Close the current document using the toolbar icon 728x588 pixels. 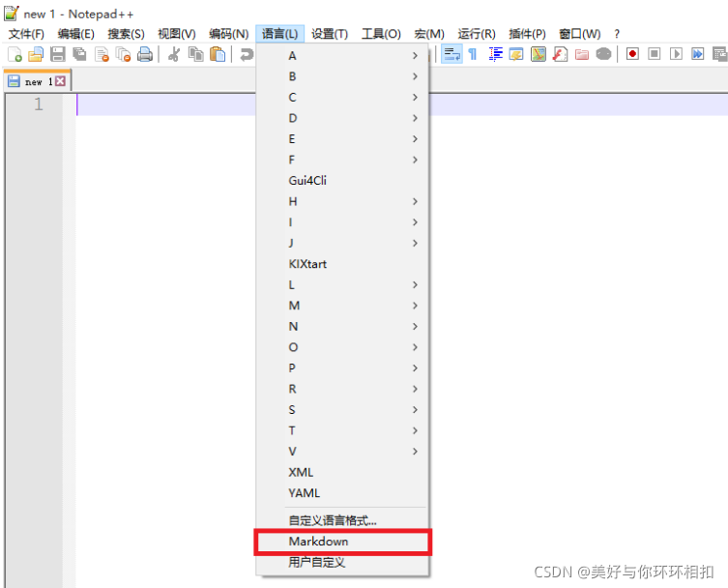[x=102, y=54]
